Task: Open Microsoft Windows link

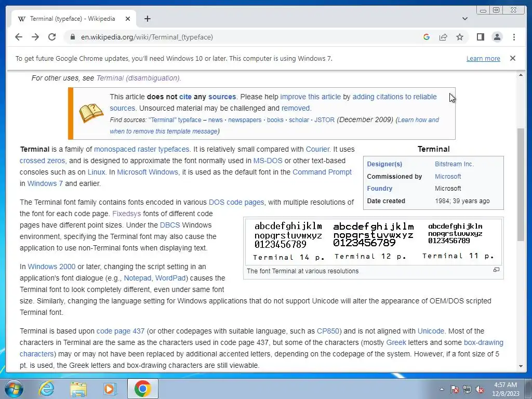Action: point(148,172)
